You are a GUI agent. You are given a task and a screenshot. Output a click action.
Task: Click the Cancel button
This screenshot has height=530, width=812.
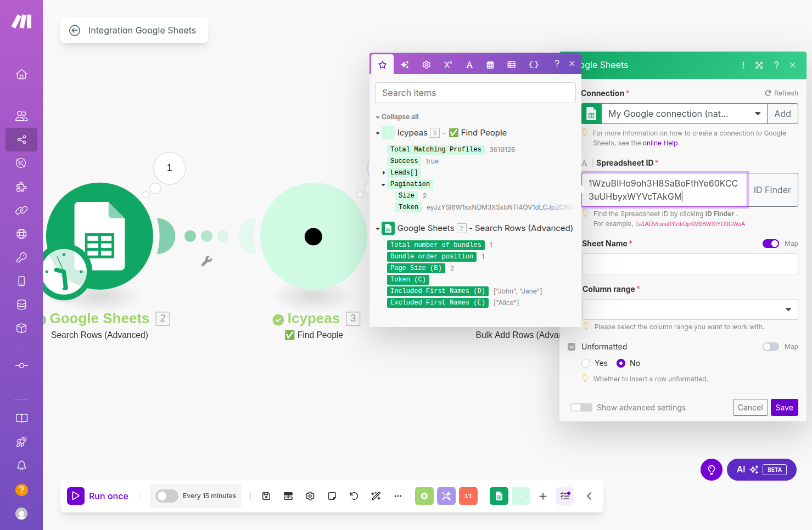750,408
